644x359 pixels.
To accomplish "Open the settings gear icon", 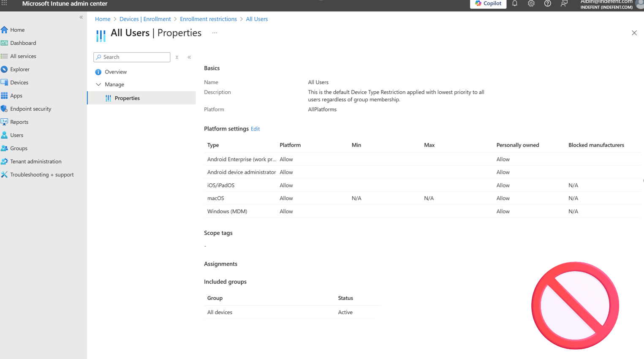I will 531,4.
